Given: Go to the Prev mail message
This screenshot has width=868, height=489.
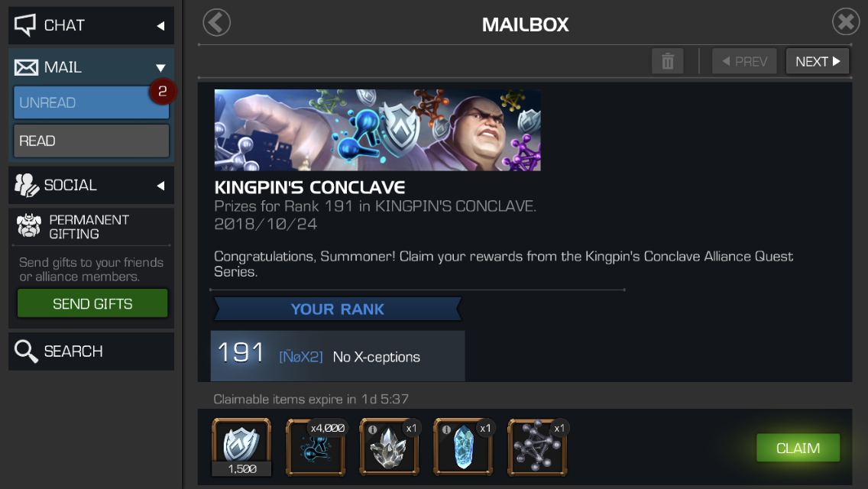Looking at the screenshot, I should (744, 61).
